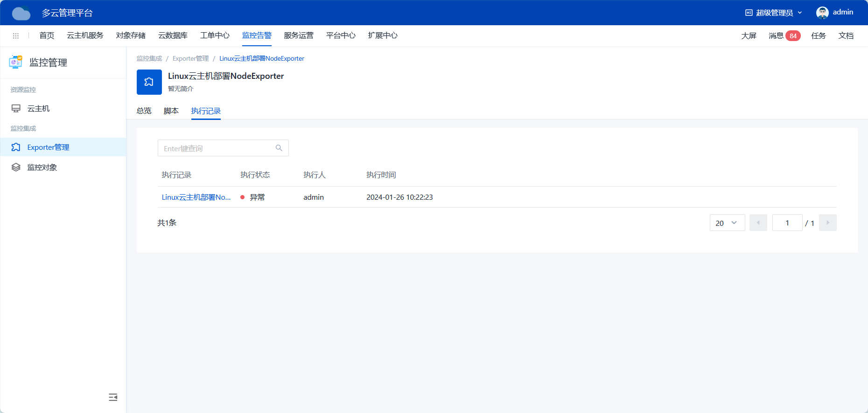The width and height of the screenshot is (868, 413).
Task: Click the Enter键查询 search field
Action: pos(217,148)
